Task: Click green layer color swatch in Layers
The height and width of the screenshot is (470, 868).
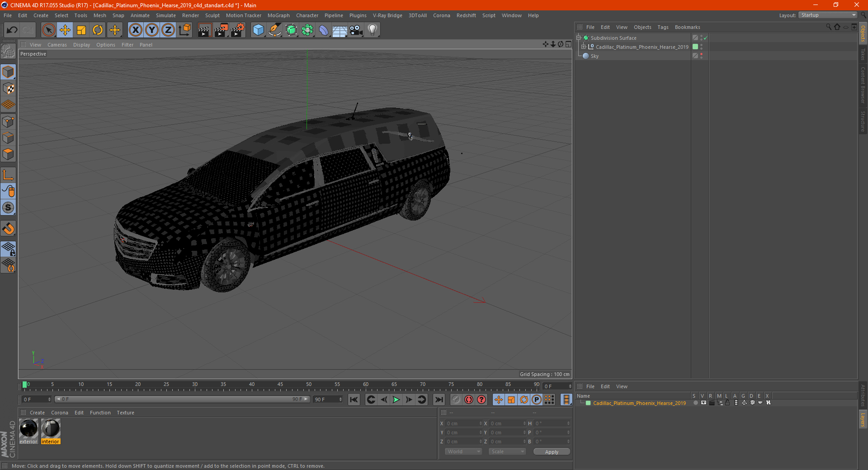Action: (x=588, y=403)
